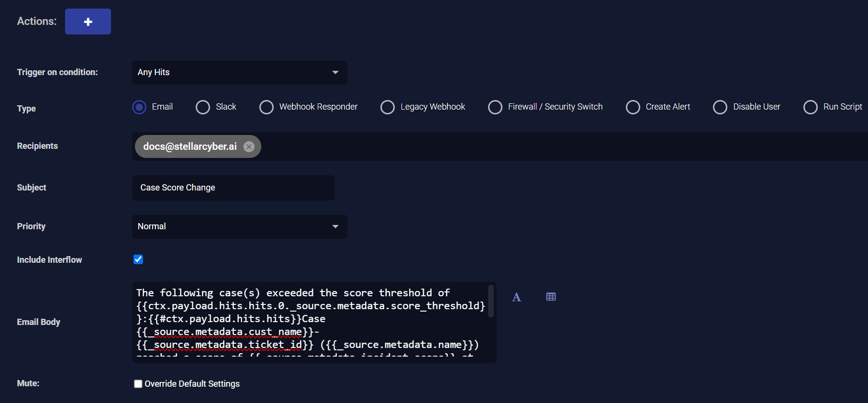Choose the Slack action type
The image size is (868, 403).
pos(203,107)
